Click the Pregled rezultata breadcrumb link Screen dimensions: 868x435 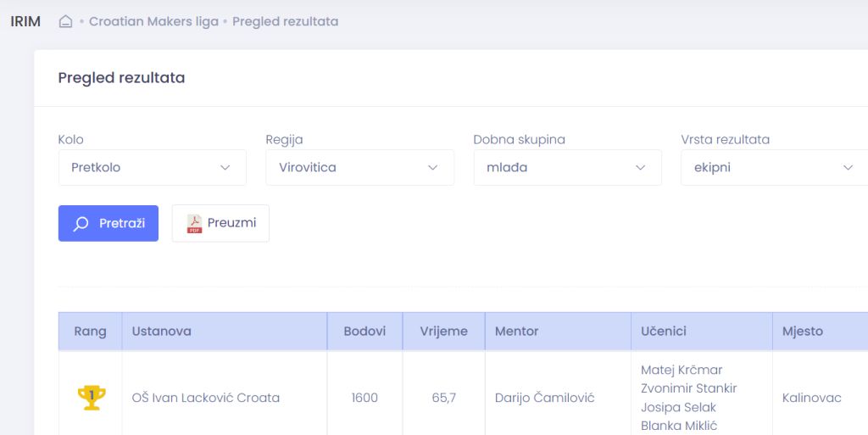click(285, 21)
